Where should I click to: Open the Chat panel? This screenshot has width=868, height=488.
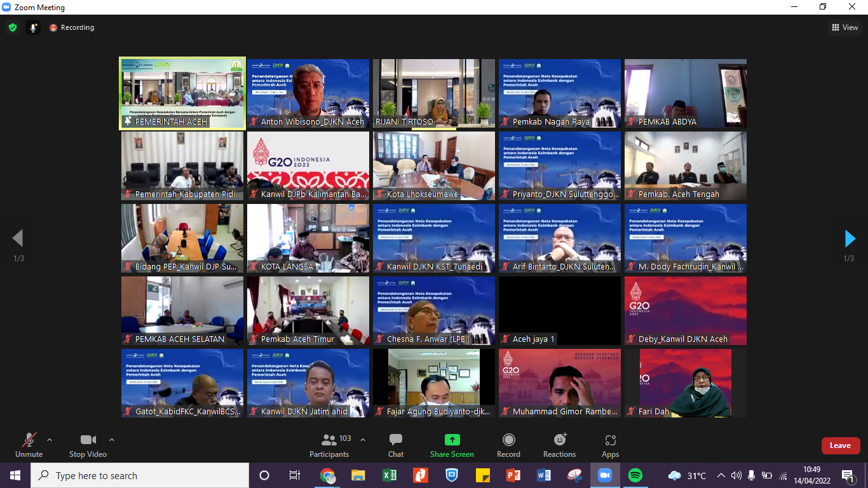396,445
